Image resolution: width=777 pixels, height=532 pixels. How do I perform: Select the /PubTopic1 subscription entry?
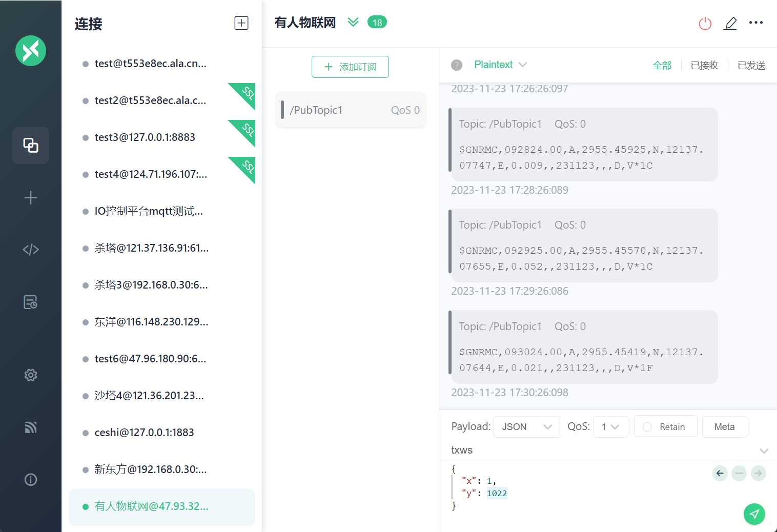(351, 110)
